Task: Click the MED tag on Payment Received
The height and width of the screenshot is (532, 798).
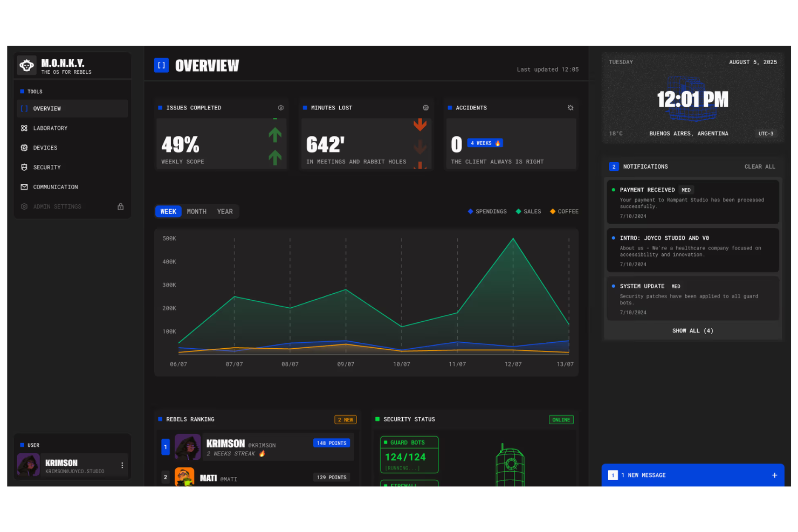Action: 686,190
